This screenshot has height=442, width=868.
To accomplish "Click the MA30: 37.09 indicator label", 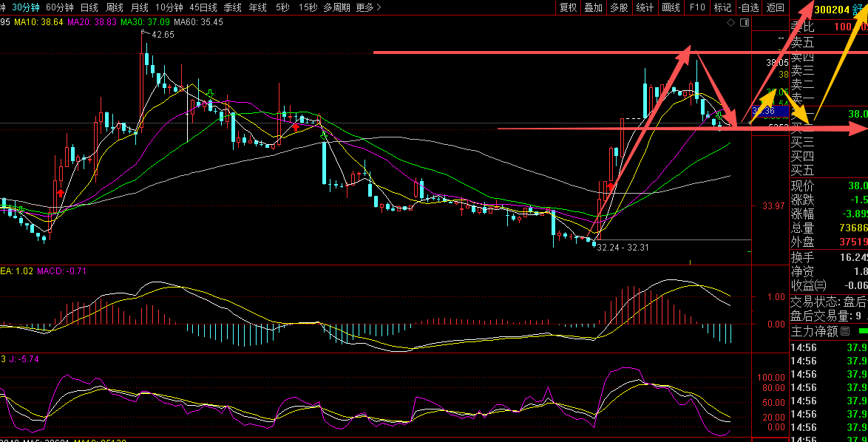I will click(x=145, y=22).
